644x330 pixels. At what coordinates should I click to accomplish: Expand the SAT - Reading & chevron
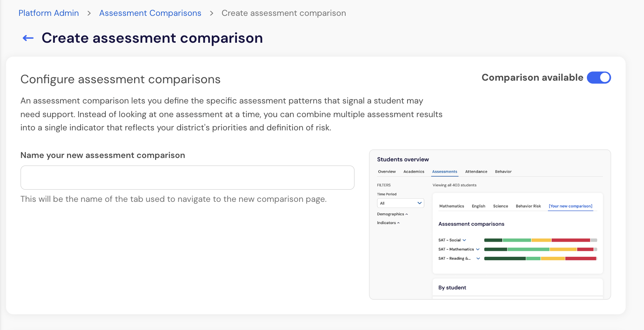tap(478, 259)
